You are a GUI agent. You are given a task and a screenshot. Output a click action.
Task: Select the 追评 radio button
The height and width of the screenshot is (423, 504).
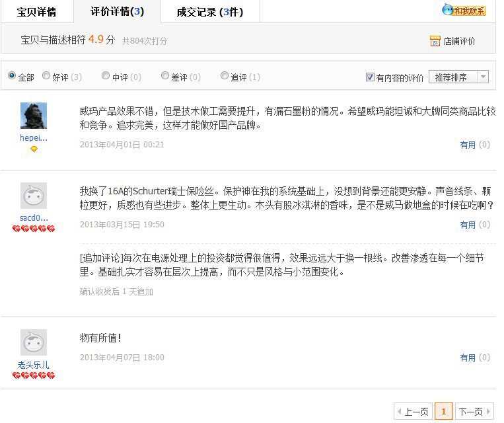[225, 76]
